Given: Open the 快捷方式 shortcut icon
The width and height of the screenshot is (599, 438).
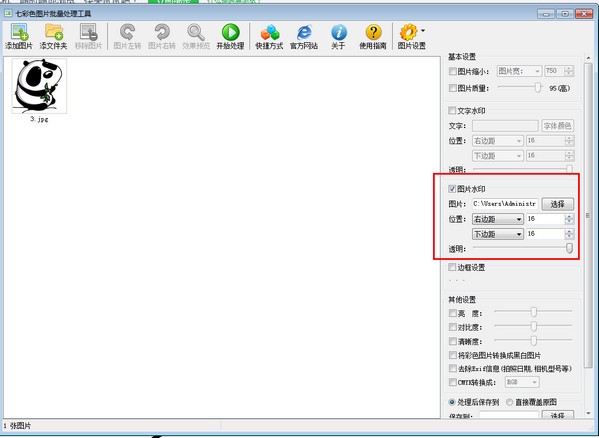Looking at the screenshot, I should (270, 32).
